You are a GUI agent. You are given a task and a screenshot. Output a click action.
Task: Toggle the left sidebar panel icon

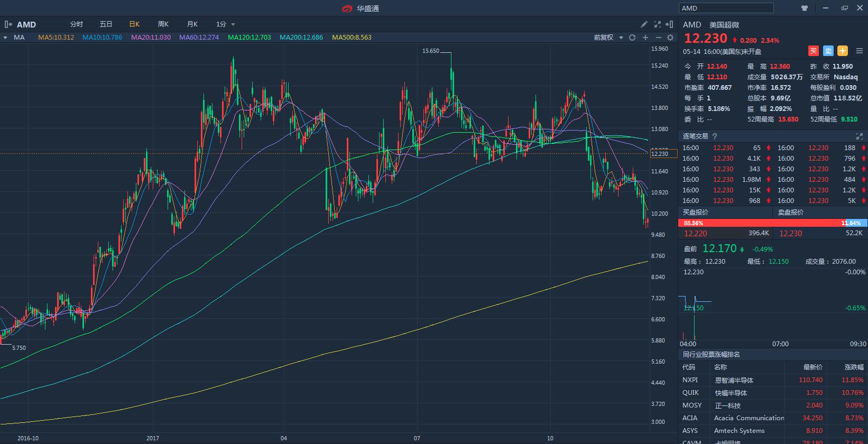[8, 24]
